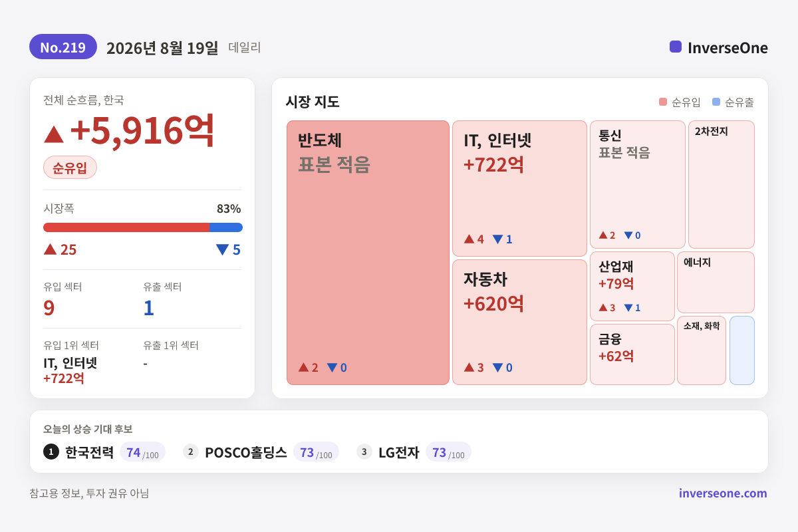Click POSCO홀딩스's 73/100 score pill

point(316,452)
